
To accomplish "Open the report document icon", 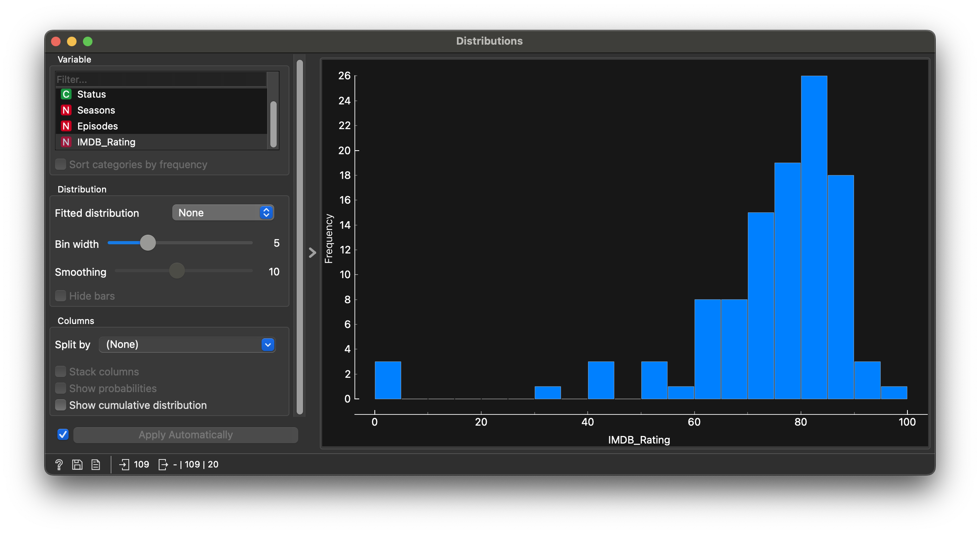I will [96, 464].
